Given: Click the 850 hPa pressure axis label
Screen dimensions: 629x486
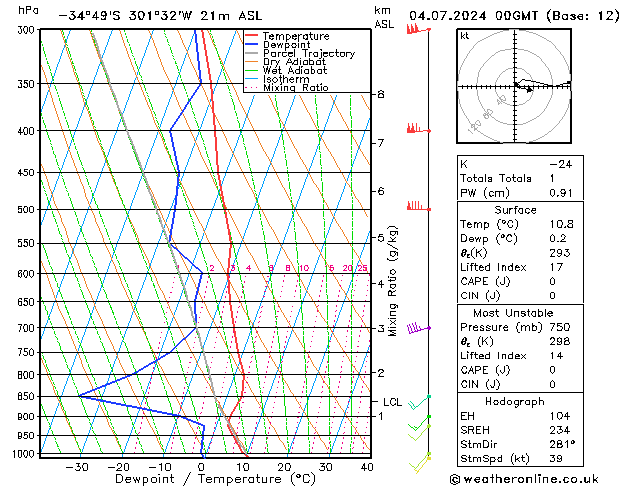Looking at the screenshot, I should [x=26, y=396].
